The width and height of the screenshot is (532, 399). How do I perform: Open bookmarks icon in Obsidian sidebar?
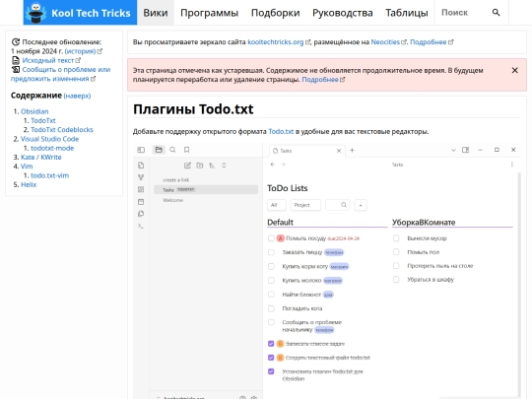pos(186,150)
